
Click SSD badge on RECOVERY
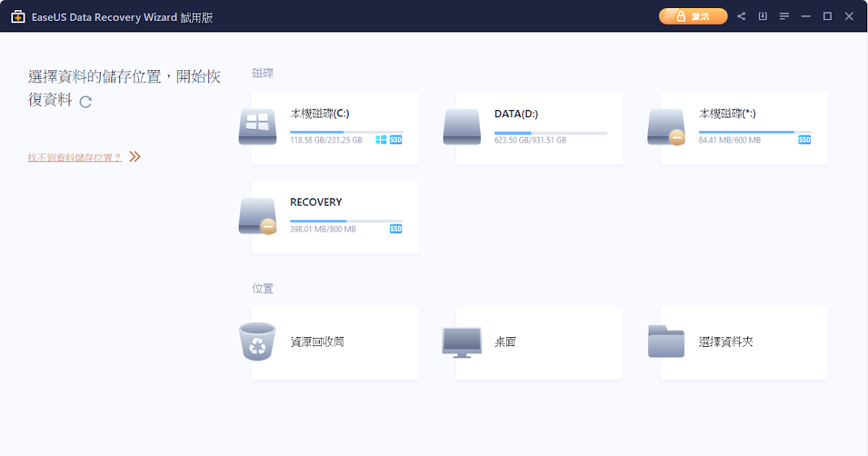[x=396, y=229]
